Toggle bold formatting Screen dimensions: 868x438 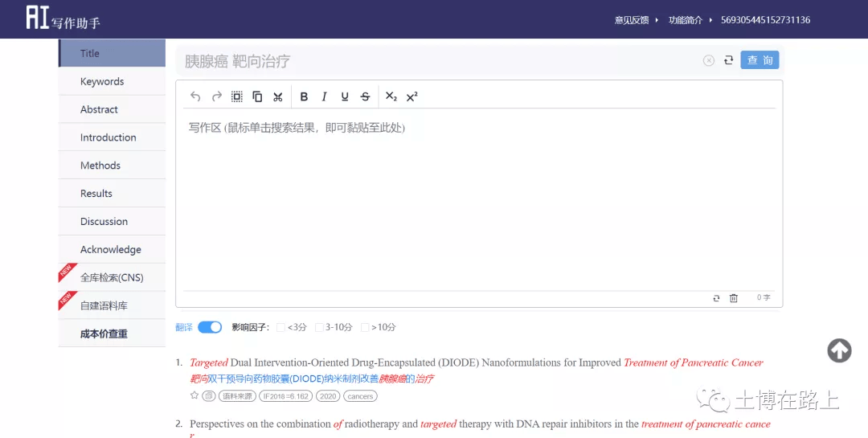(304, 97)
